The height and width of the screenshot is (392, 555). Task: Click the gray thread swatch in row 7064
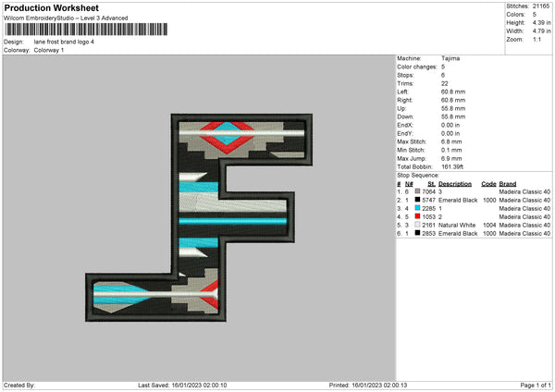tap(417, 191)
